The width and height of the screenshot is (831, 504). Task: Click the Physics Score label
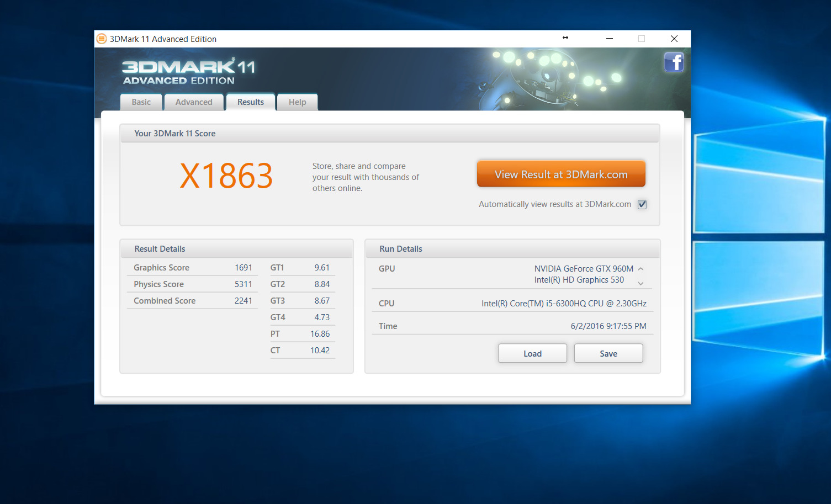point(158,284)
